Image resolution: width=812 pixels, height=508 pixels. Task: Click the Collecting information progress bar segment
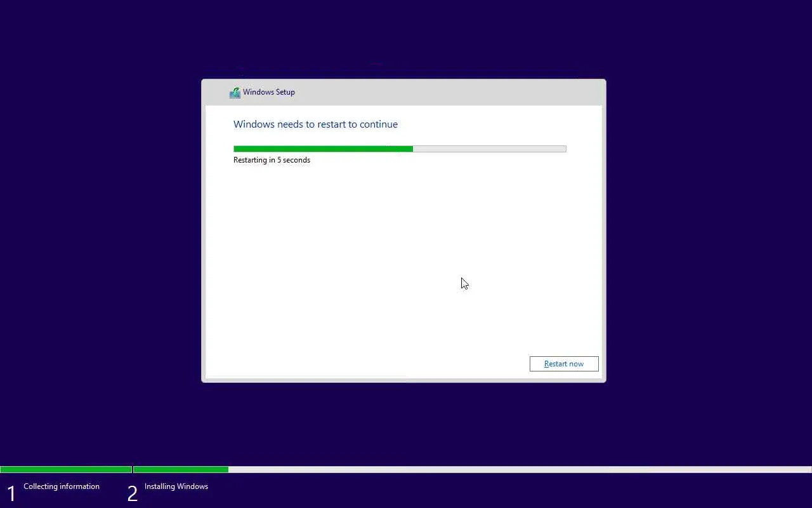(66, 470)
